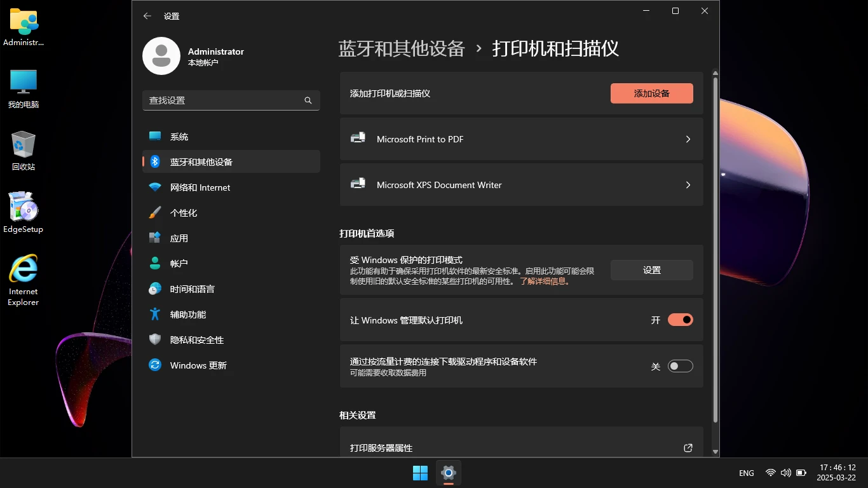Click the volume icon in system tray
Viewport: 868px width, 488px height.
(786, 473)
